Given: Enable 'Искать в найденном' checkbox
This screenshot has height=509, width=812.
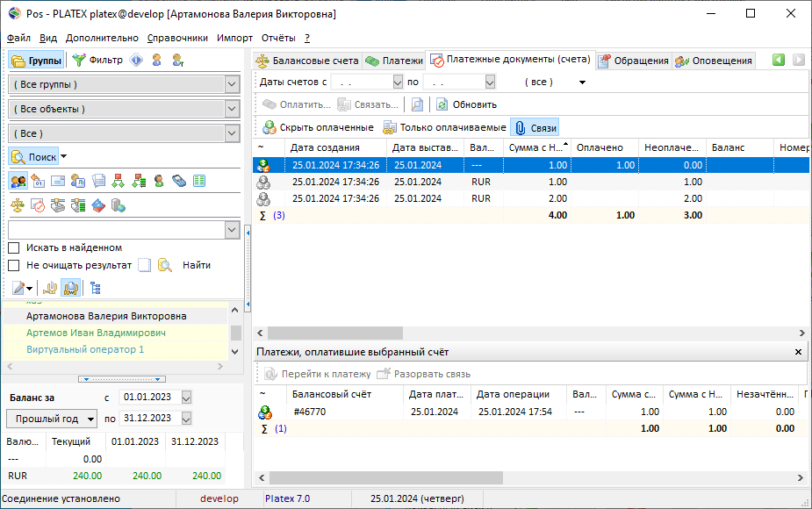Looking at the screenshot, I should click(14, 248).
